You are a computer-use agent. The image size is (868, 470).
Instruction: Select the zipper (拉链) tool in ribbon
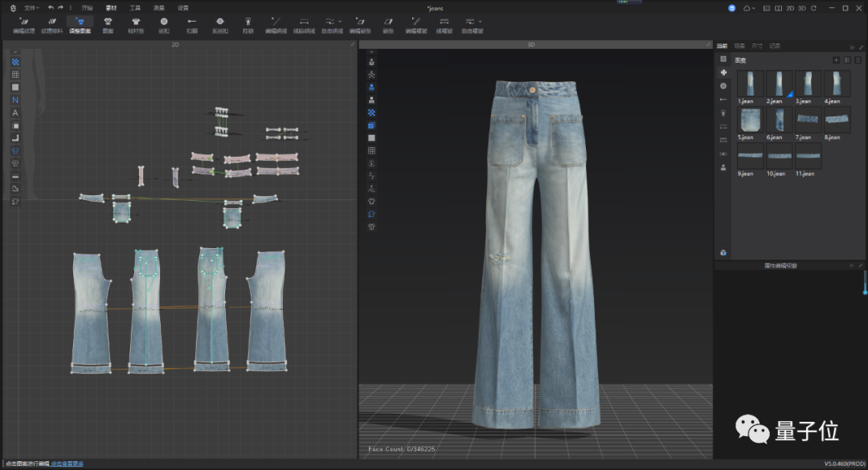[x=248, y=24]
